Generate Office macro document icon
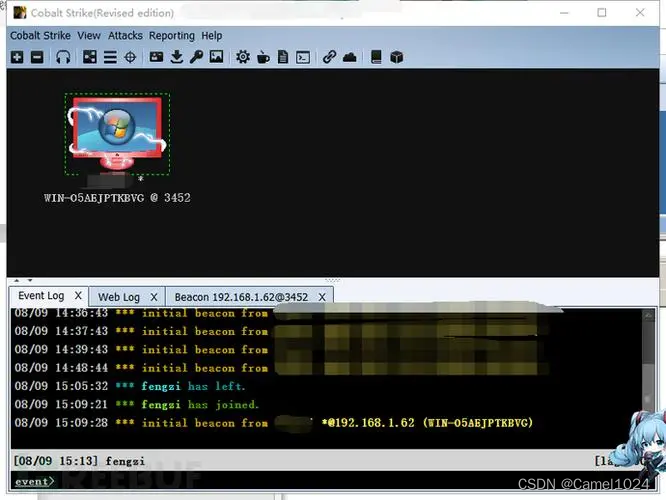 tap(283, 57)
